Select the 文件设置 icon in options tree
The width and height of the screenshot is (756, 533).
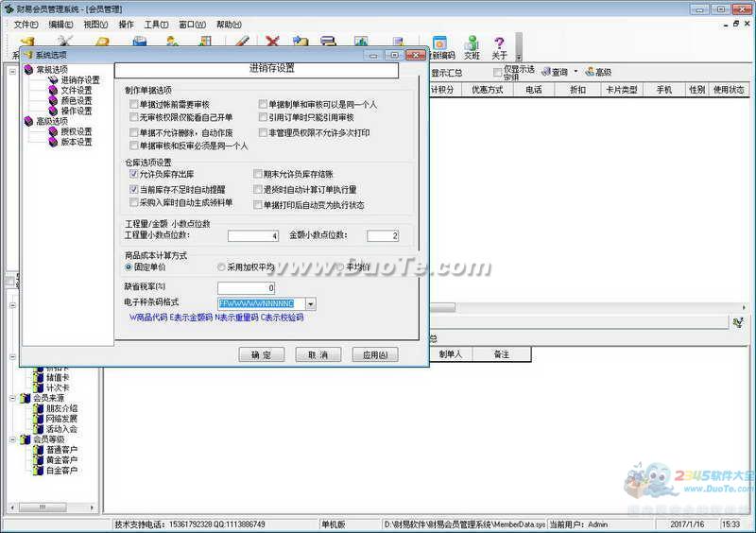pyautogui.click(x=53, y=90)
